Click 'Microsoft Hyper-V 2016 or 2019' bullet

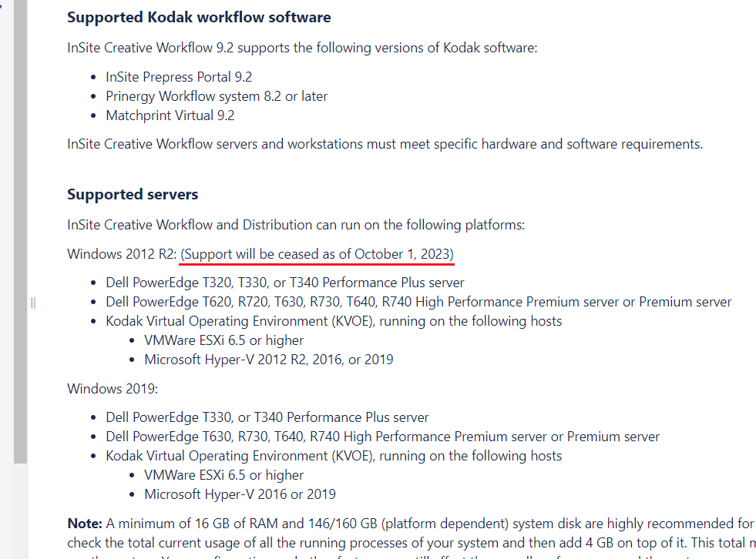[240, 494]
